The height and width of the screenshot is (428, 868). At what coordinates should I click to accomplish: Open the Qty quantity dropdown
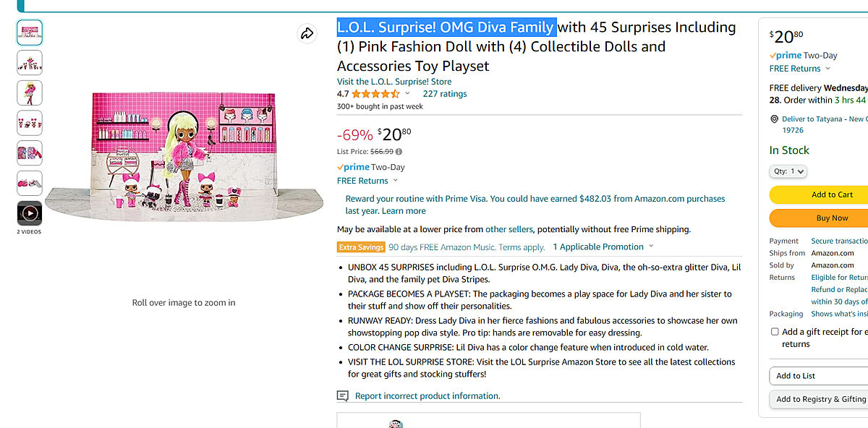coord(788,171)
